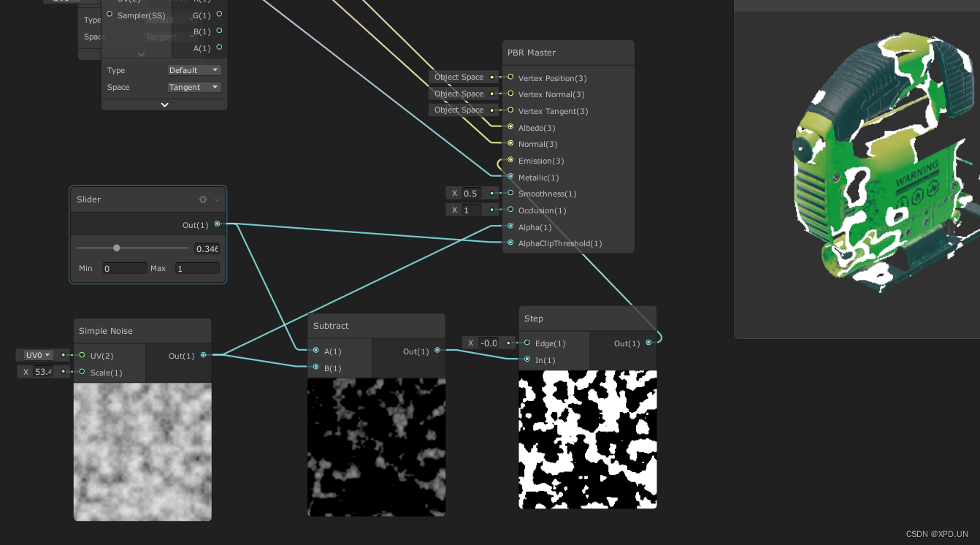This screenshot has width=980, height=545.
Task: Click the Simple Noise Out(1) port
Action: 204,355
